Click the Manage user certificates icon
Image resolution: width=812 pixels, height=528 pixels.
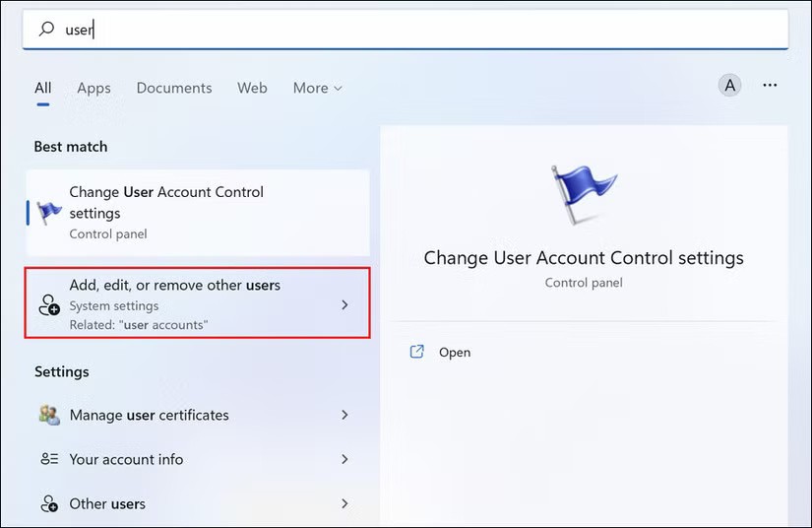click(49, 415)
